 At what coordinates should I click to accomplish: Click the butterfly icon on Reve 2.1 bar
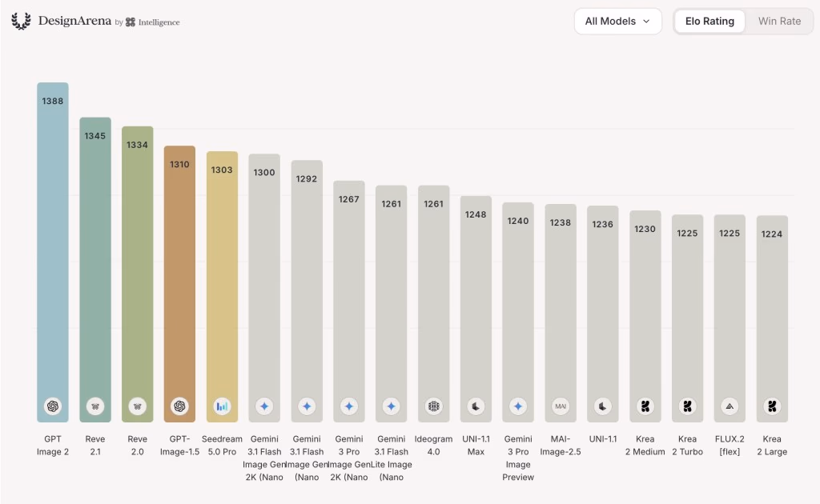point(94,406)
